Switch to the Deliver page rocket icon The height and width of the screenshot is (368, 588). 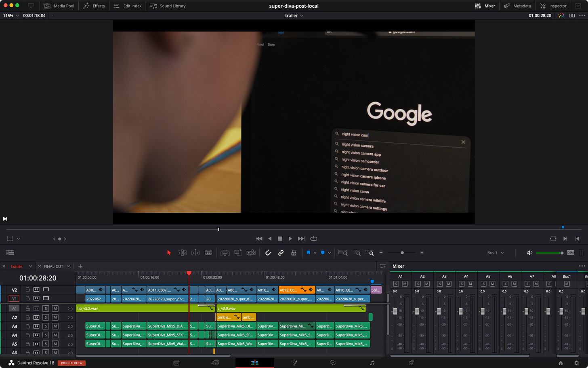[411, 363]
